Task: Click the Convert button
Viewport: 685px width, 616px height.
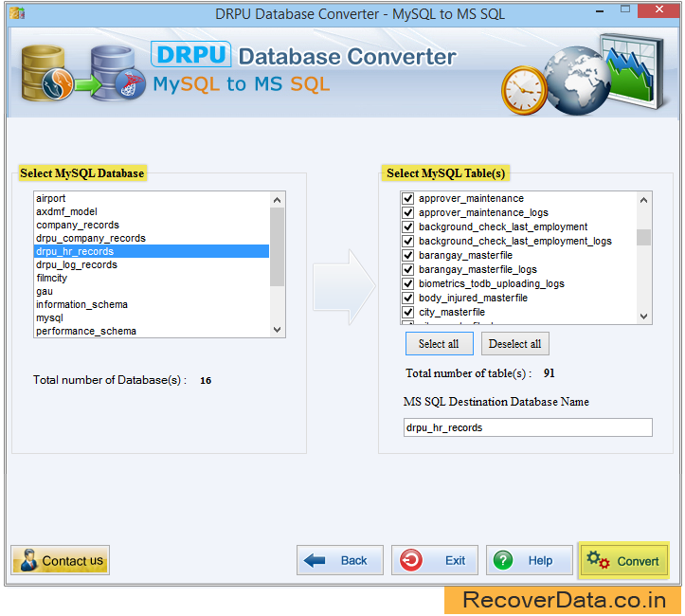Action: click(x=623, y=560)
